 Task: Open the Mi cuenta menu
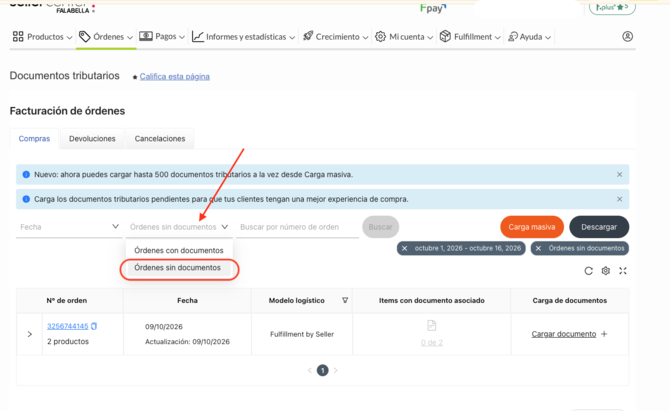tap(404, 37)
